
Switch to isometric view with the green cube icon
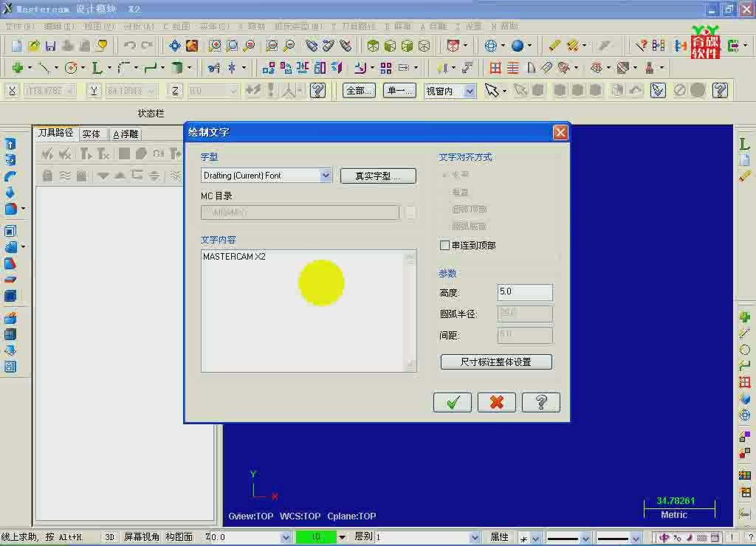373,46
